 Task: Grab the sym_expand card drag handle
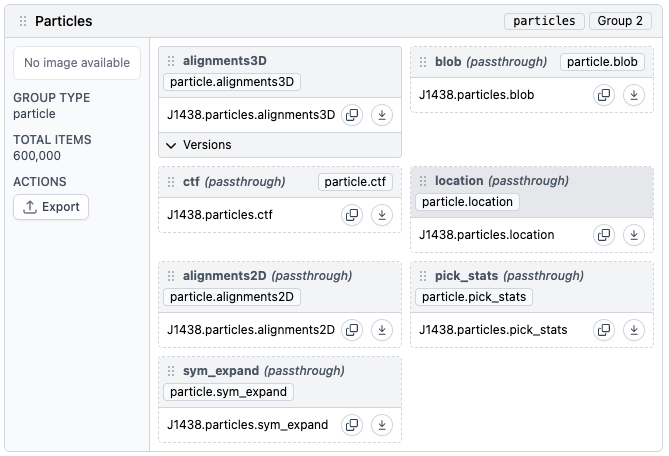171,371
